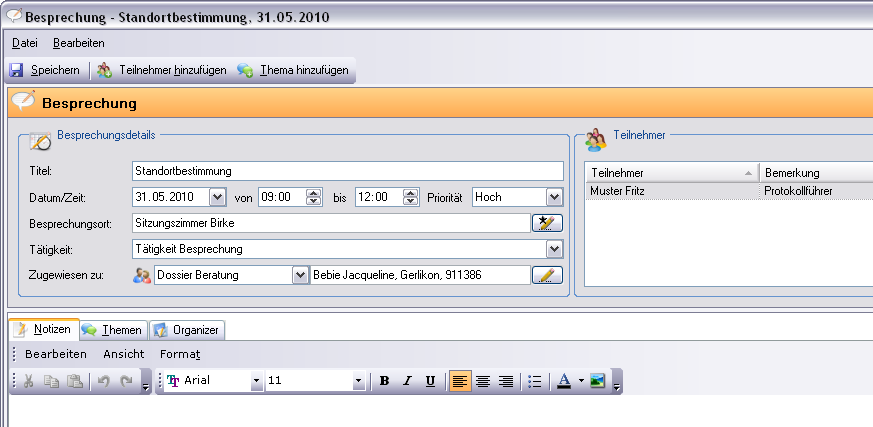Open the Organizer tab

coord(187,330)
